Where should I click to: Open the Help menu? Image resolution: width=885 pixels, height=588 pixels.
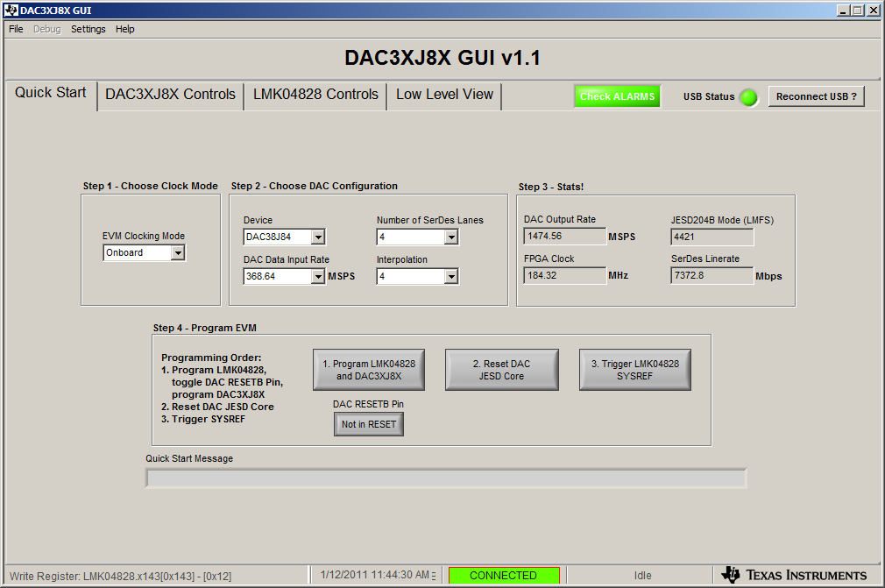point(124,29)
